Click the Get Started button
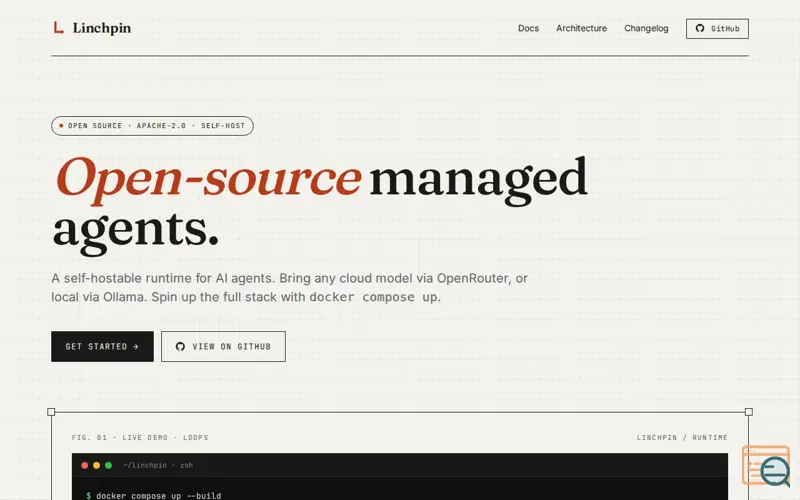Screen dimensions: 800x500 click(x=102, y=346)
